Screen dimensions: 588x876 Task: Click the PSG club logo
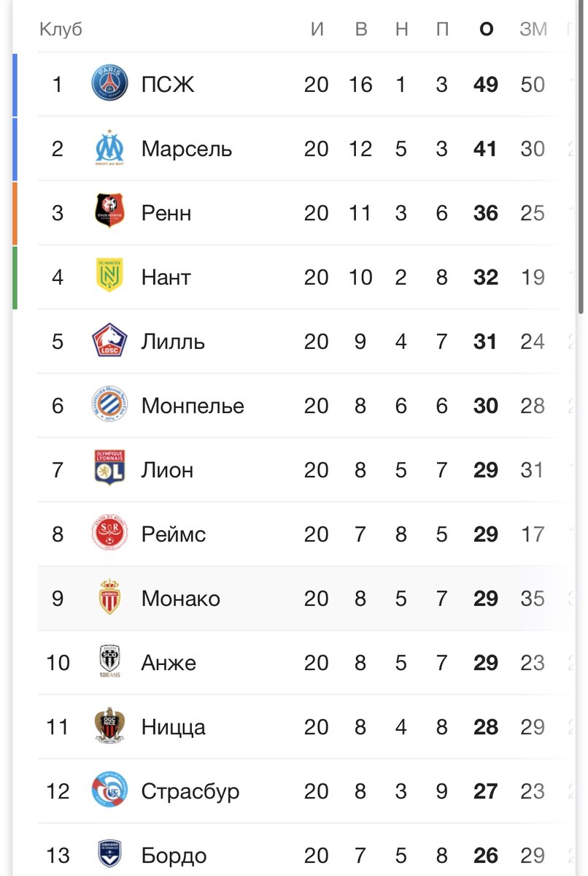pyautogui.click(x=109, y=85)
